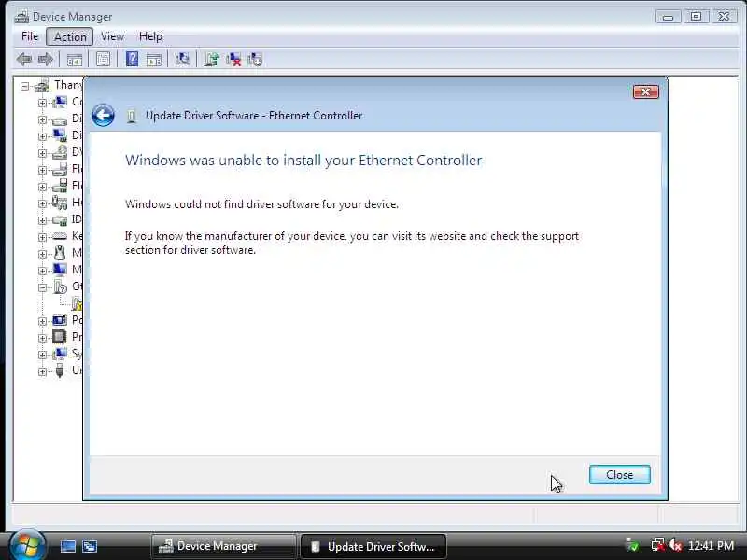Open the Help menu

(x=150, y=36)
